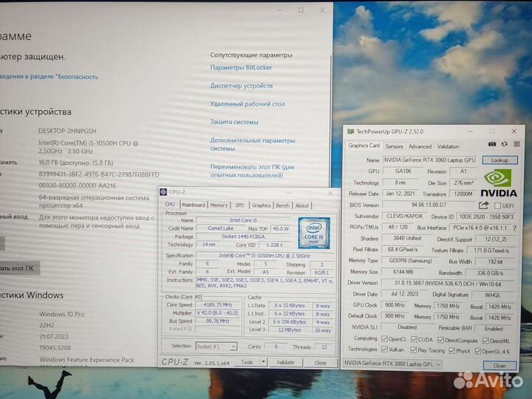Image resolution: width=532 pixels, height=399 pixels.
Task: Click the Multiplier value x 42.0
Action: [x=218, y=313]
